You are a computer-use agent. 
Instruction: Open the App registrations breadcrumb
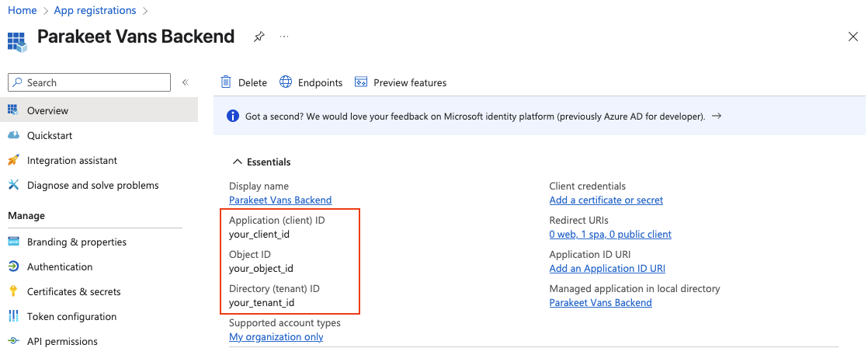[x=95, y=11]
